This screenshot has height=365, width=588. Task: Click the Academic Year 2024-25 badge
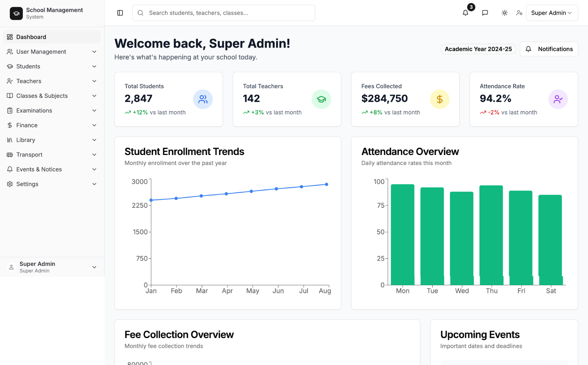pos(478,49)
